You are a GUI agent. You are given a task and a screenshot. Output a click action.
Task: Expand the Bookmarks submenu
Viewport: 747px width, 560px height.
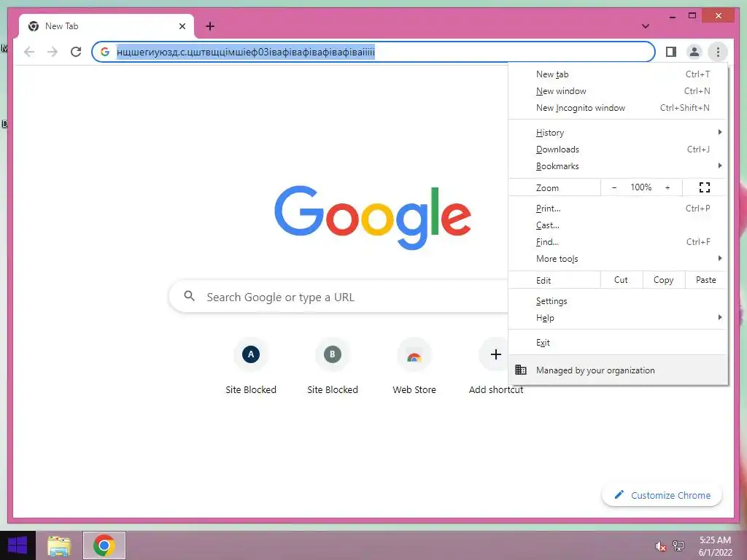pyautogui.click(x=618, y=166)
